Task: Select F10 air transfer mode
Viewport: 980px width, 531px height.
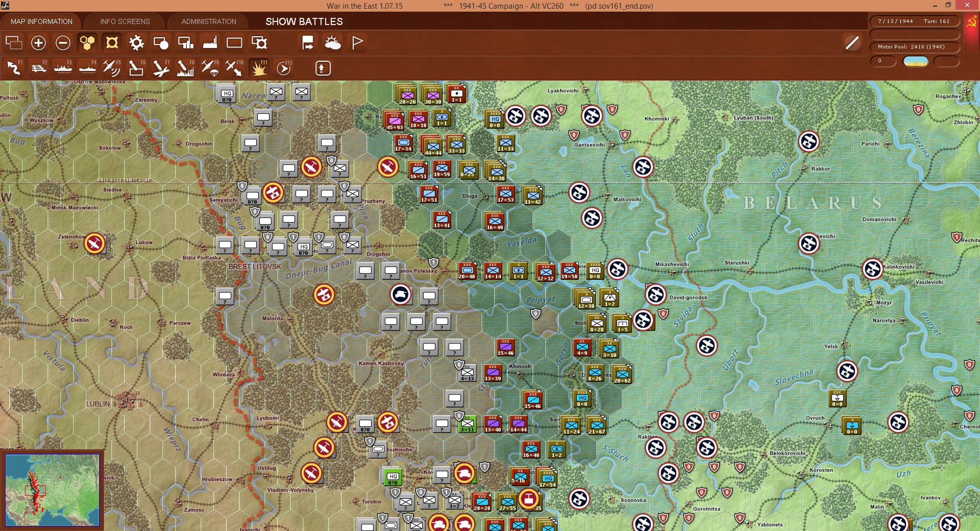Action: 234,68
